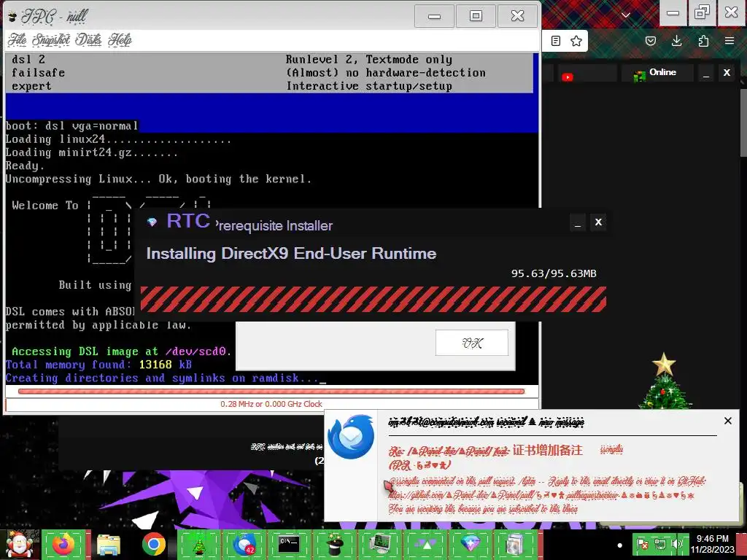The image size is (747, 560).
Task: Click the Firefox page vertical scrollbar
Action: click(x=743, y=122)
